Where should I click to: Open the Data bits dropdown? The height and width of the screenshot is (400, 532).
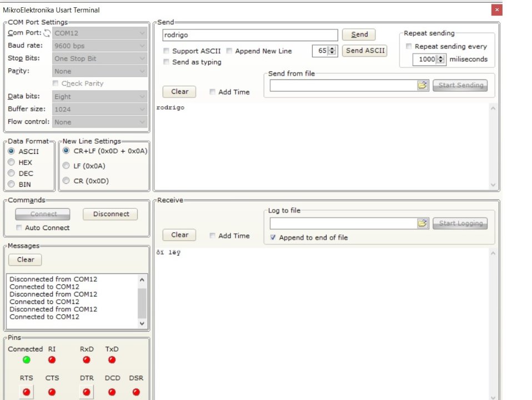tap(100, 97)
